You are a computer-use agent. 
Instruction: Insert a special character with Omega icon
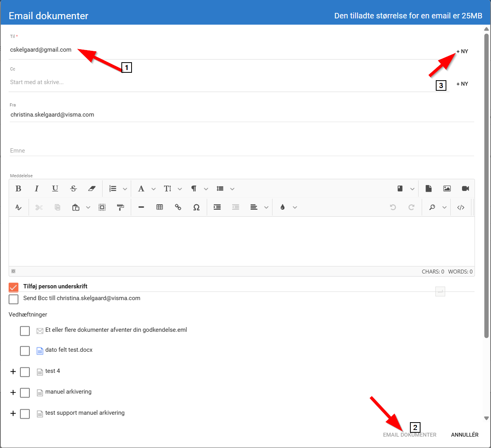[197, 207]
